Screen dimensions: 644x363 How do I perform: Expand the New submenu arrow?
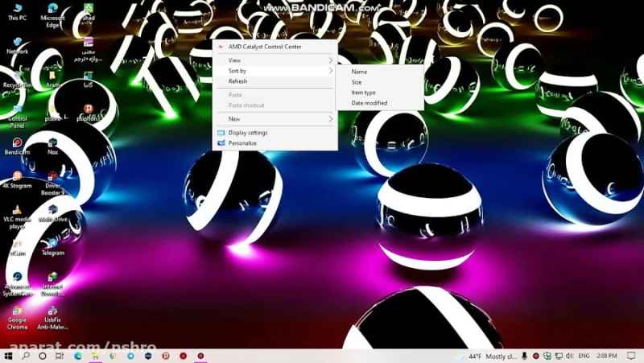coord(331,119)
